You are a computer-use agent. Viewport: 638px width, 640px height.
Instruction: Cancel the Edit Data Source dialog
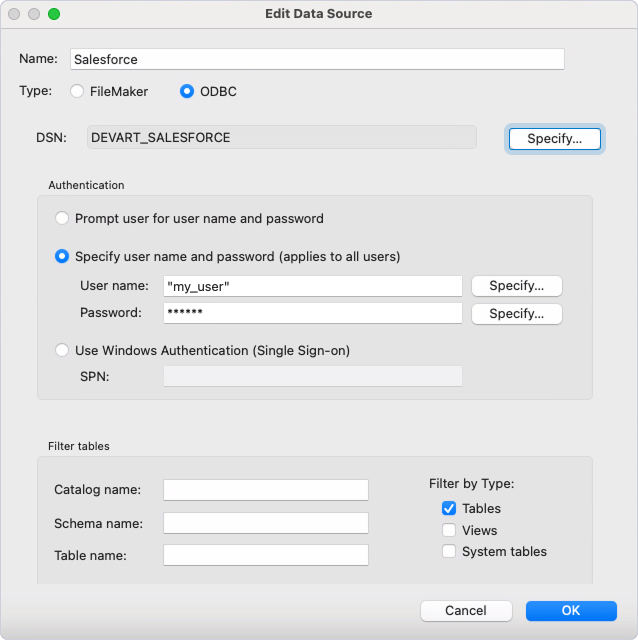coord(466,611)
